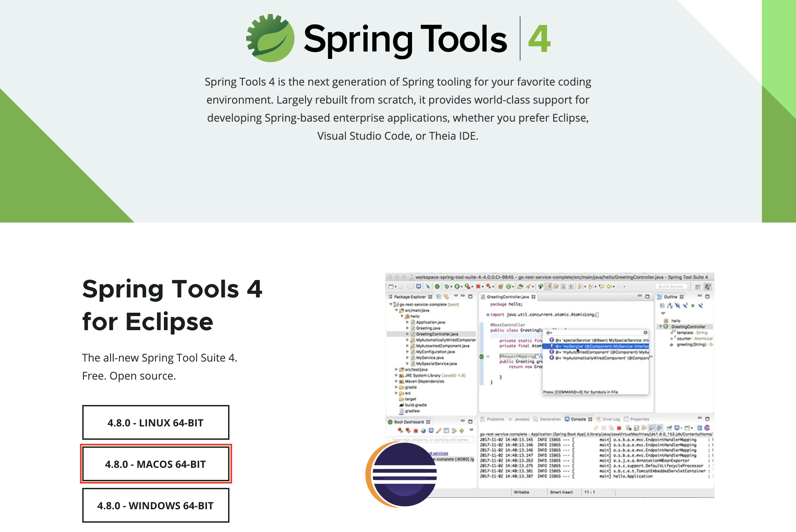The width and height of the screenshot is (796, 532).
Task: Select GreetingController.java in Package Explorer
Action: coord(437,334)
